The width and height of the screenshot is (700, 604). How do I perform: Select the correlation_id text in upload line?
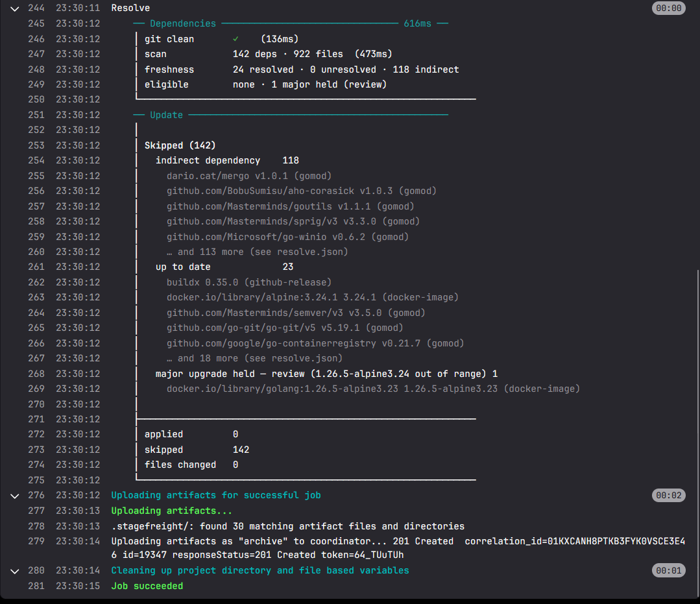tap(575, 542)
